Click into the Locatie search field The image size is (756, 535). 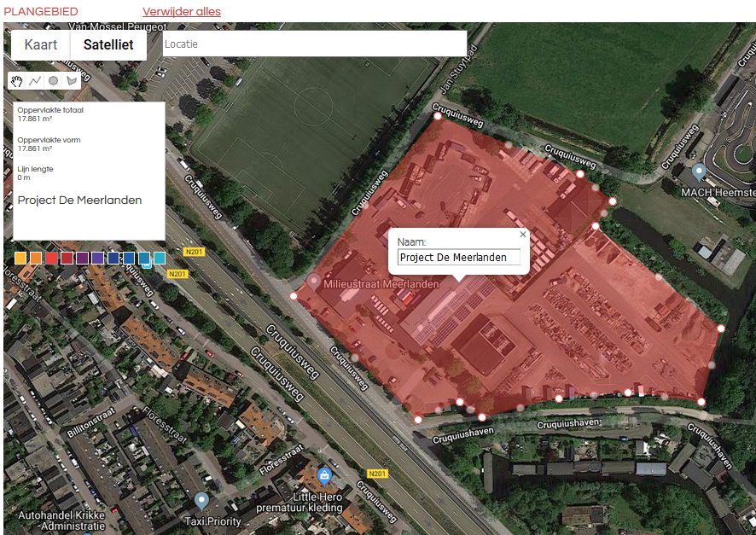click(314, 44)
